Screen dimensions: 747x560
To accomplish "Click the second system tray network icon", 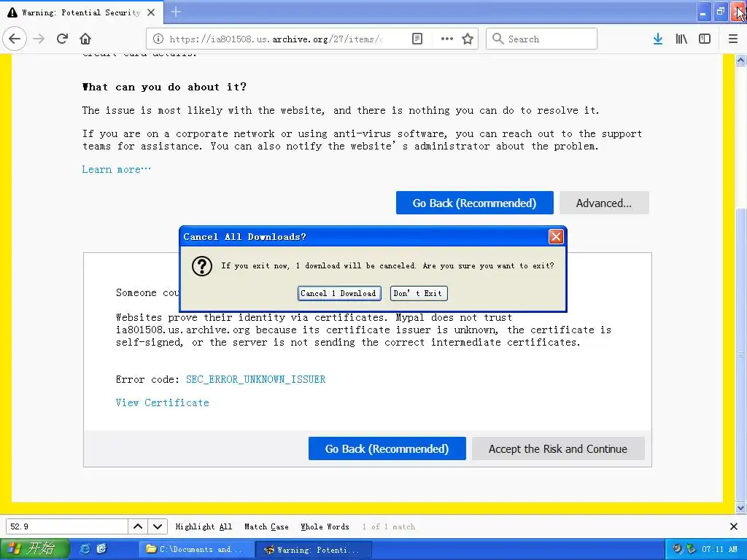I will [x=691, y=549].
